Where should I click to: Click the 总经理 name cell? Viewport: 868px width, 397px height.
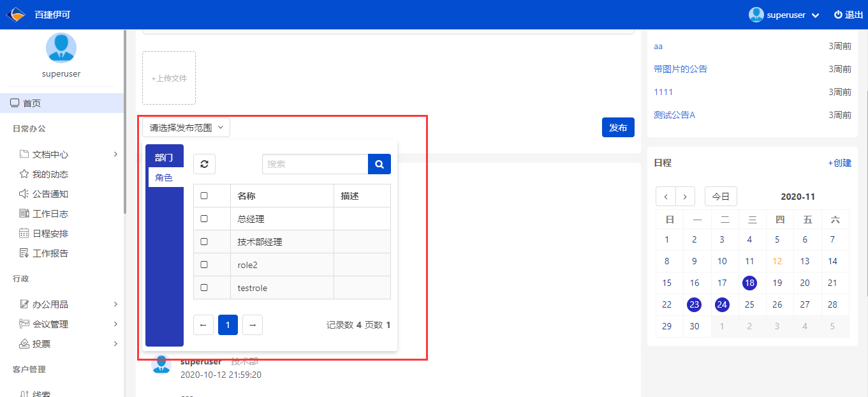tap(282, 219)
